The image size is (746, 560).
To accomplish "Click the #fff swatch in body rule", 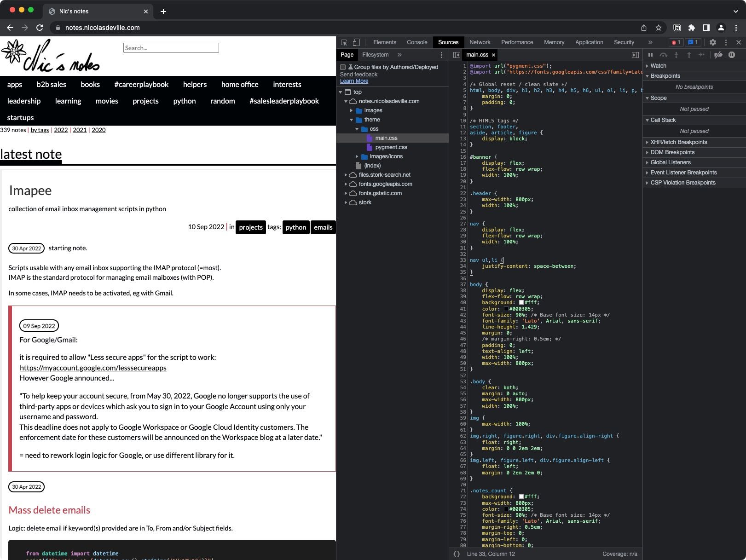I will [x=521, y=303].
